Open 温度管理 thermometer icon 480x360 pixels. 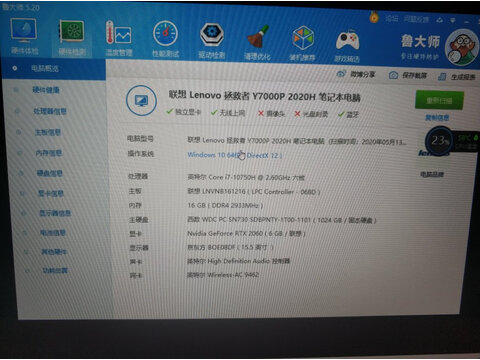click(x=119, y=38)
